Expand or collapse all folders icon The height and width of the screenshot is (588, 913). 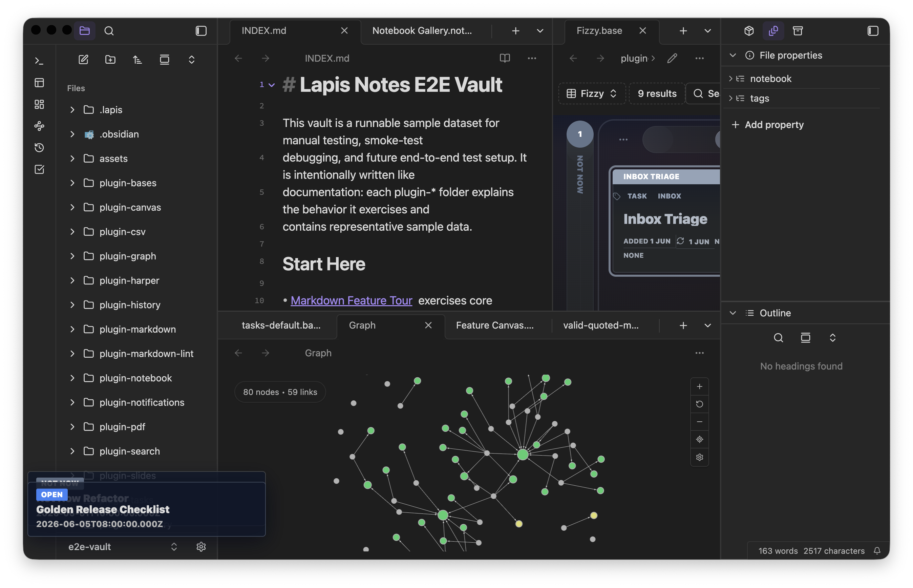coord(192,60)
